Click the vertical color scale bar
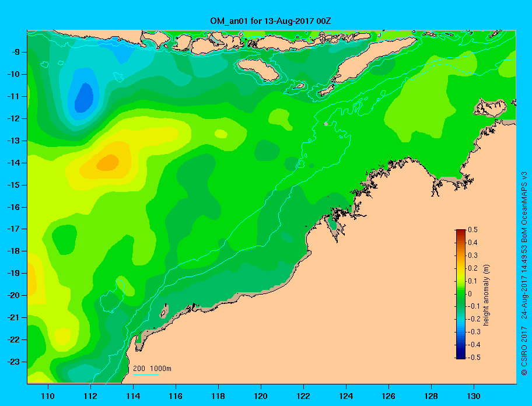 [461, 294]
